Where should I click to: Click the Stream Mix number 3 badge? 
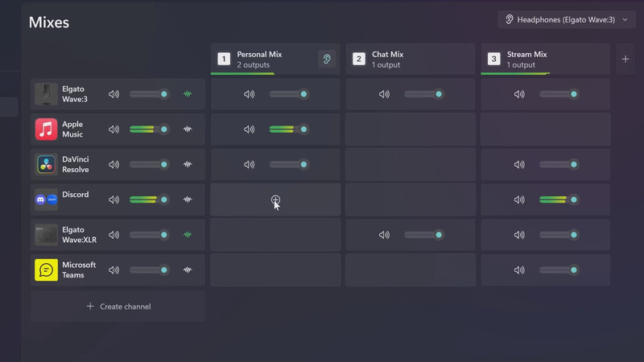point(493,59)
